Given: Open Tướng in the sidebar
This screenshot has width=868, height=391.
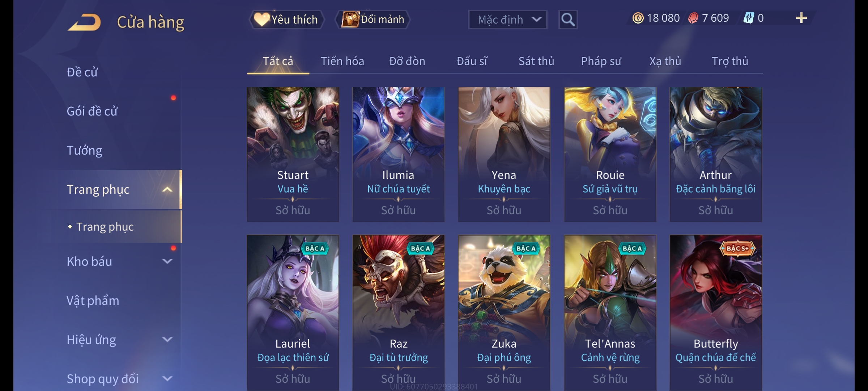Looking at the screenshot, I should [84, 151].
